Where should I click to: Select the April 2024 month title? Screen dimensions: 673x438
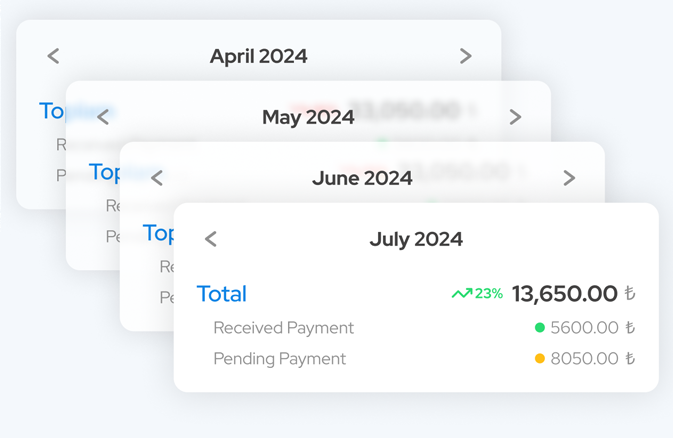point(258,57)
